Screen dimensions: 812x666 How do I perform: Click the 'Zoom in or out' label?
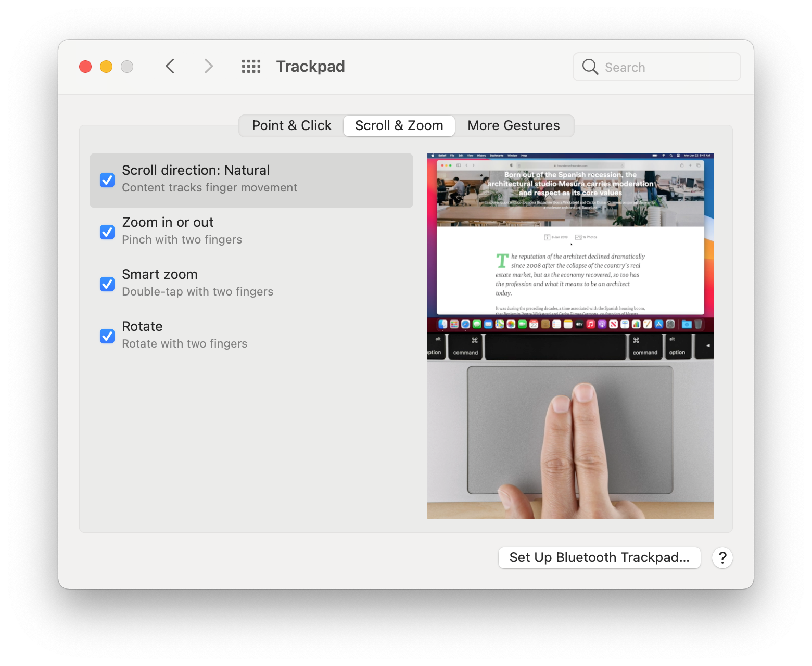click(x=168, y=222)
